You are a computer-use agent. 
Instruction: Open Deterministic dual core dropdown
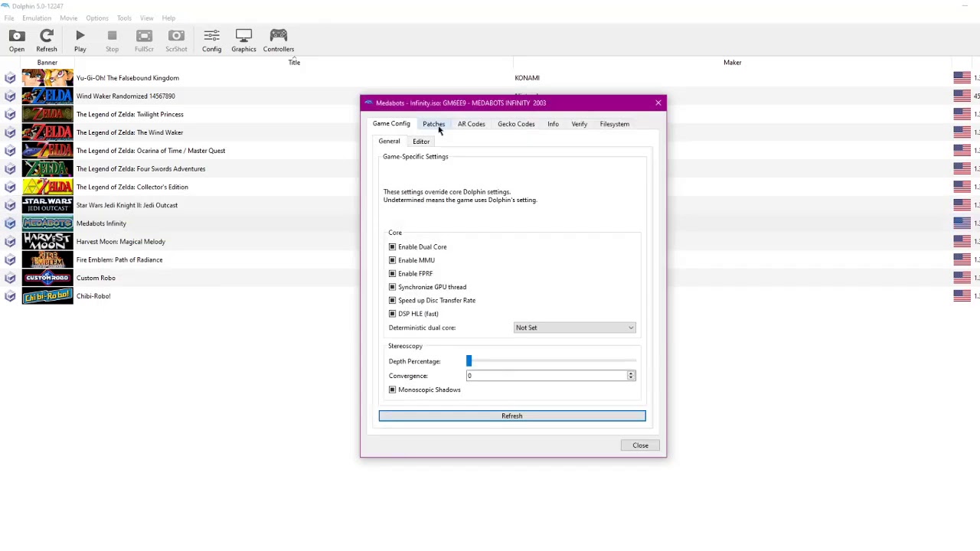point(574,328)
